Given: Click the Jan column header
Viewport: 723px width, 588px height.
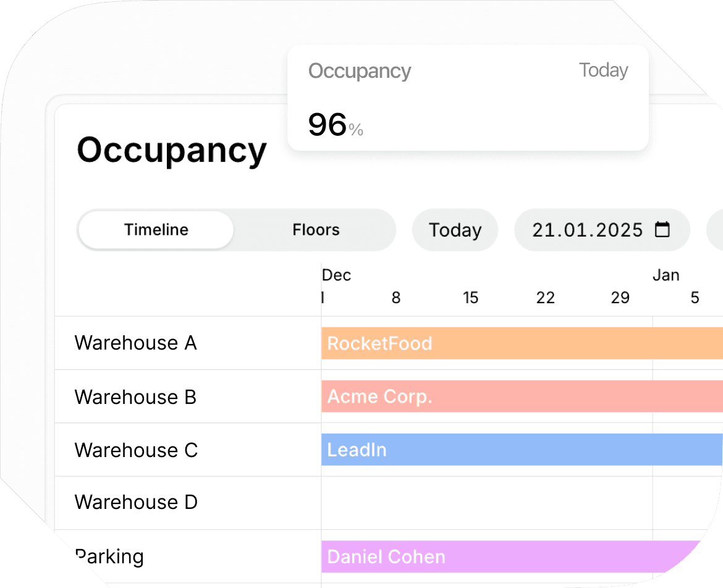Looking at the screenshot, I should [666, 275].
